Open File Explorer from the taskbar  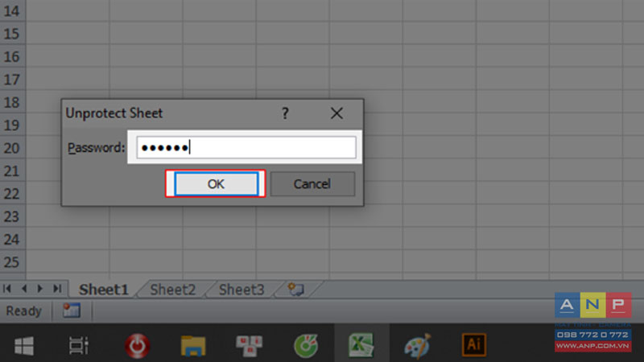pos(193,346)
